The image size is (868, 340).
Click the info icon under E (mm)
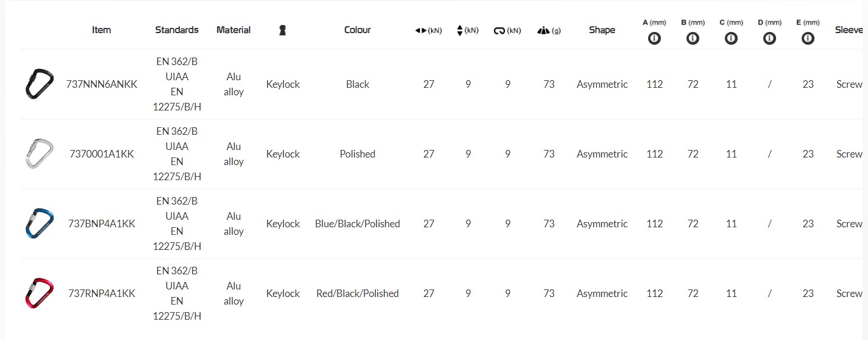pyautogui.click(x=807, y=39)
